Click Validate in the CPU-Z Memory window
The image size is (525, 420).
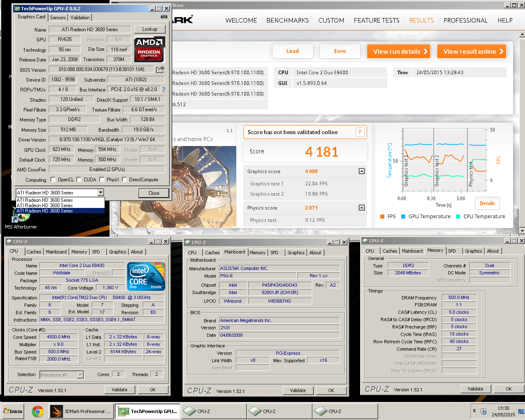point(475,389)
